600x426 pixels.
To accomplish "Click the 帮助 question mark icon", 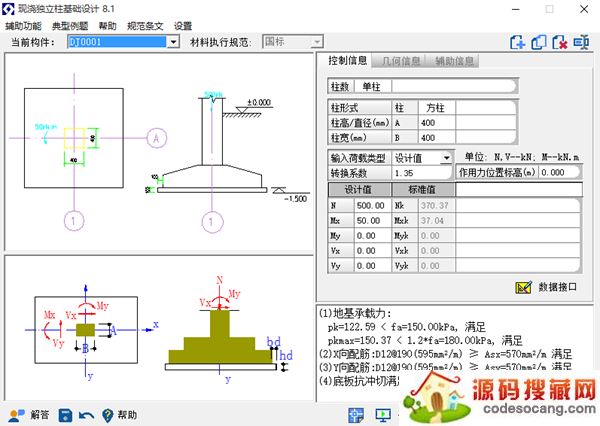I will click(108, 415).
